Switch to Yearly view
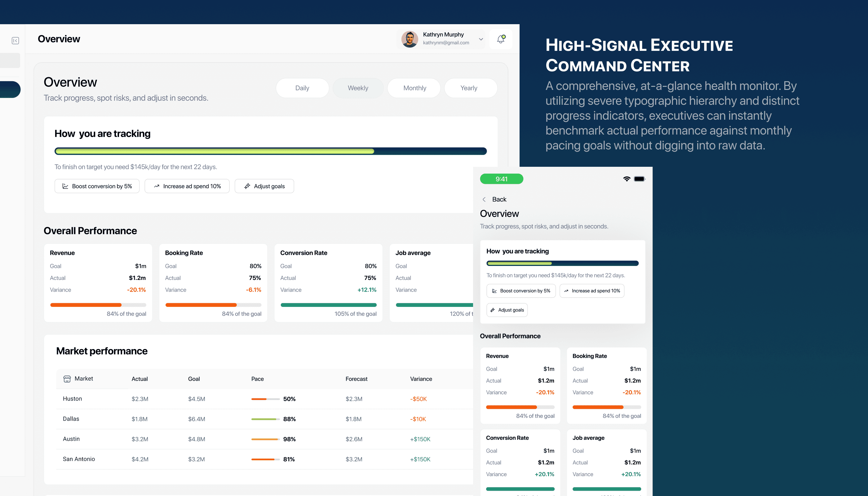The height and width of the screenshot is (496, 868). (468, 88)
